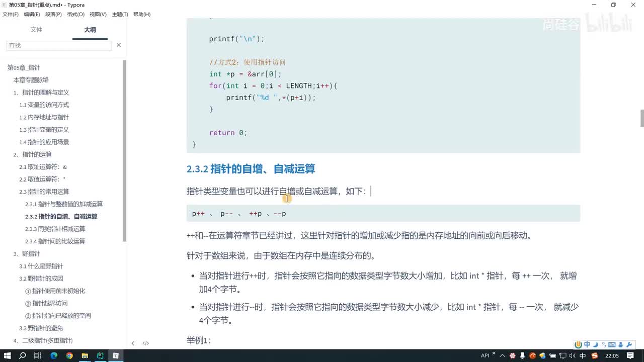Click the outline panel scrollbar

coord(125,151)
